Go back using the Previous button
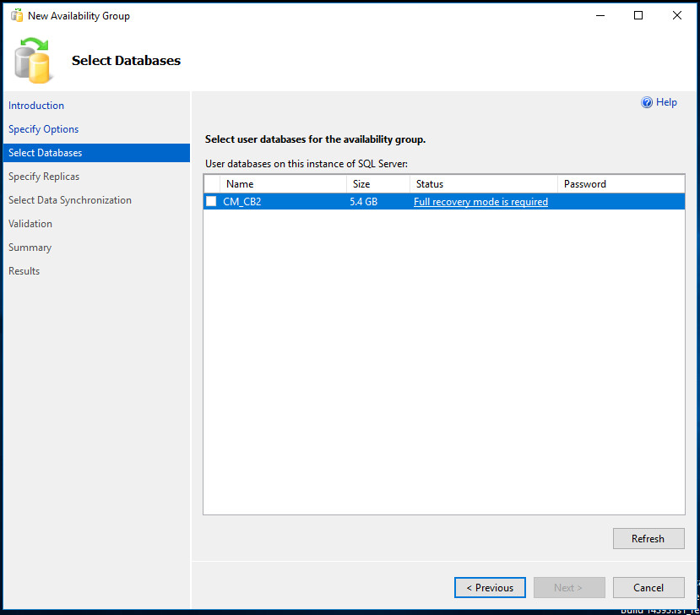The width and height of the screenshot is (700, 615). point(490,587)
